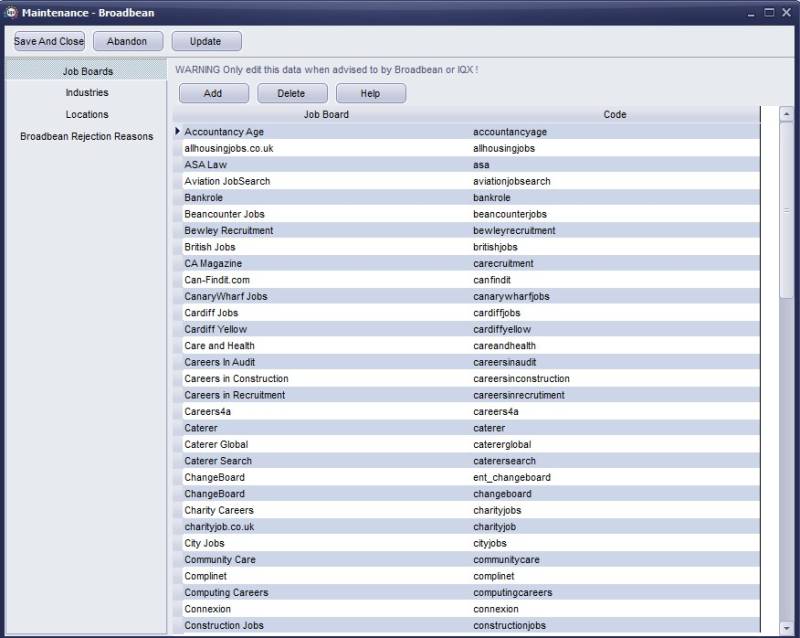The width and height of the screenshot is (800, 638).
Task: Click the scrollbar up arrow
Action: click(x=786, y=114)
